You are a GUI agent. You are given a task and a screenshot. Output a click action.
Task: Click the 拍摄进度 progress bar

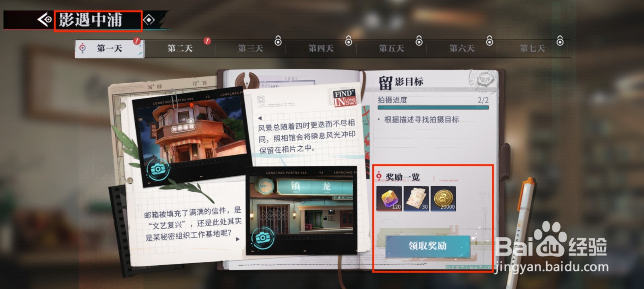coord(433,108)
